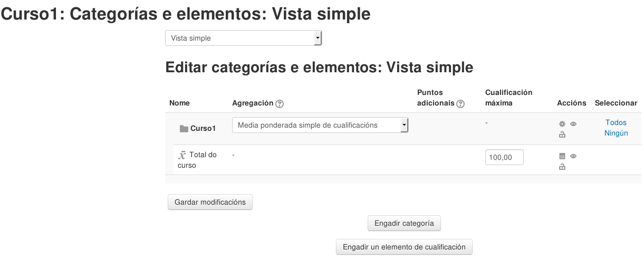Open the Vista simple view dropdown
The width and height of the screenshot is (644, 260).
tap(243, 38)
